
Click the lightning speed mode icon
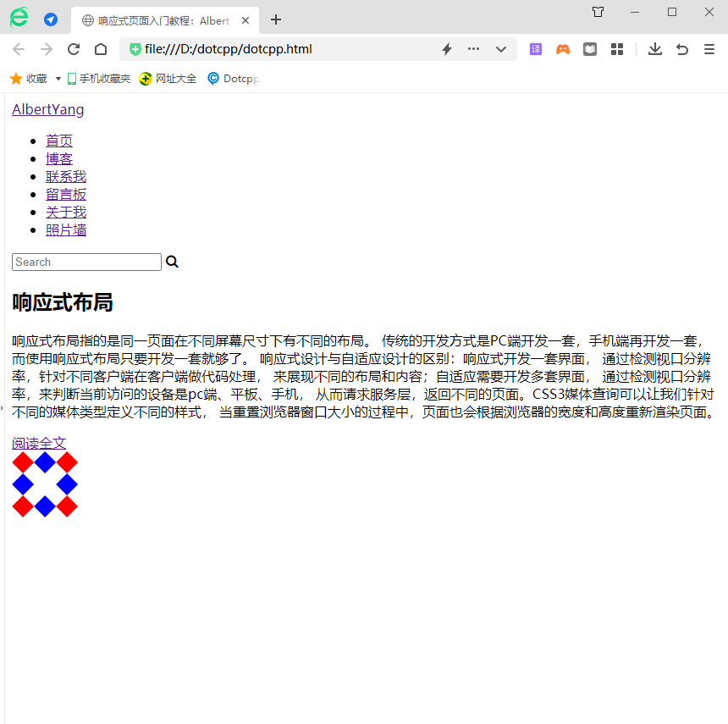[x=447, y=49]
